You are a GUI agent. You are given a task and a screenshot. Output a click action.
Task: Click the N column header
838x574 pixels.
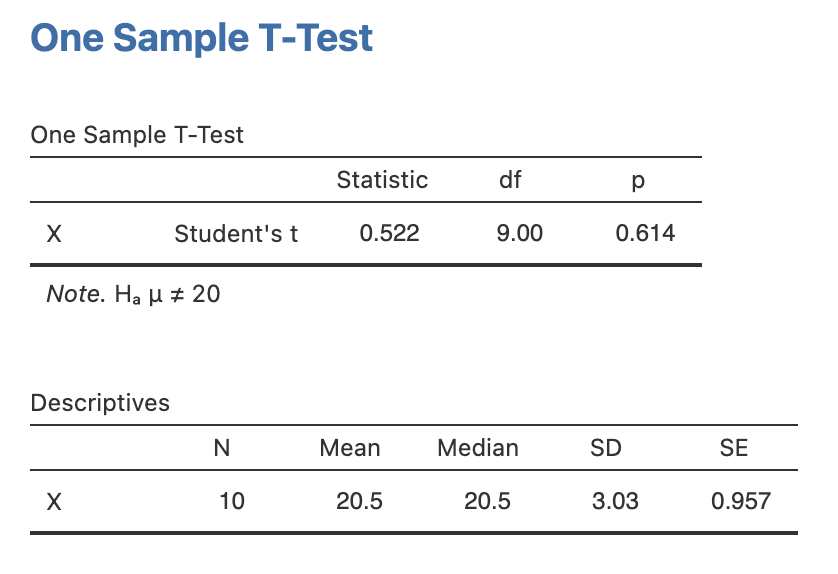click(x=222, y=448)
